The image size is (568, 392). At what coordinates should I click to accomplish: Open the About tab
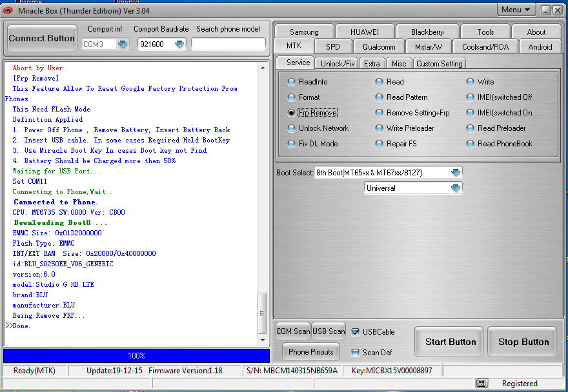536,32
